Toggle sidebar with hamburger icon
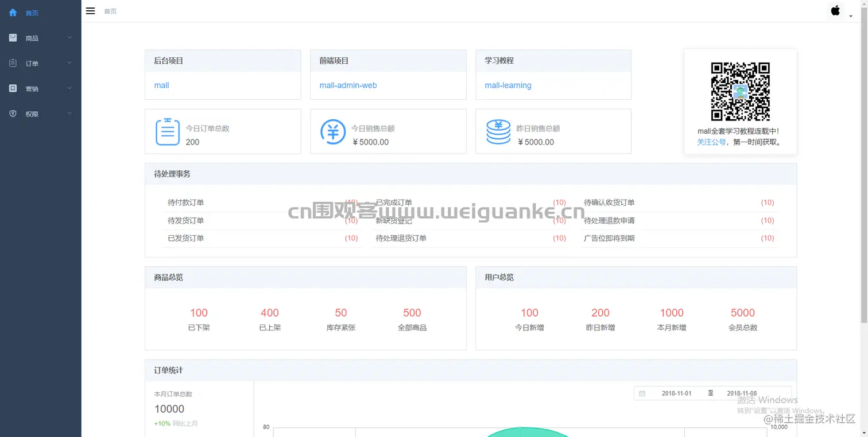Viewport: 868px width, 437px height. pyautogui.click(x=90, y=11)
